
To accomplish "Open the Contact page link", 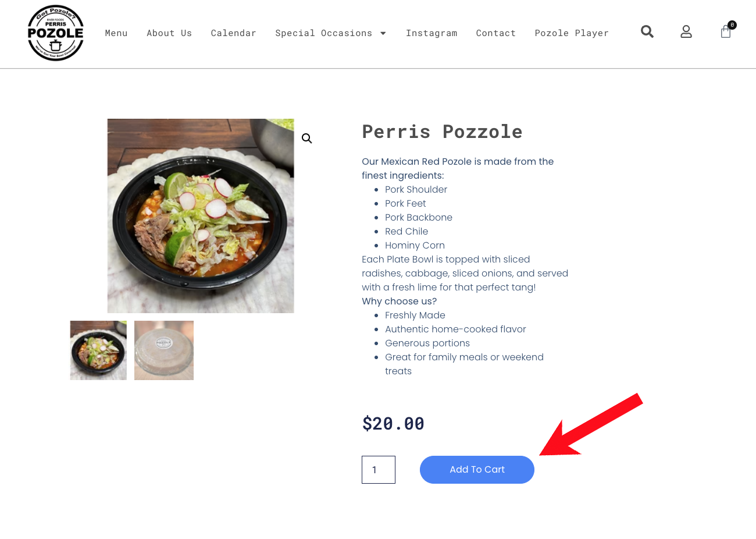I will coord(496,33).
